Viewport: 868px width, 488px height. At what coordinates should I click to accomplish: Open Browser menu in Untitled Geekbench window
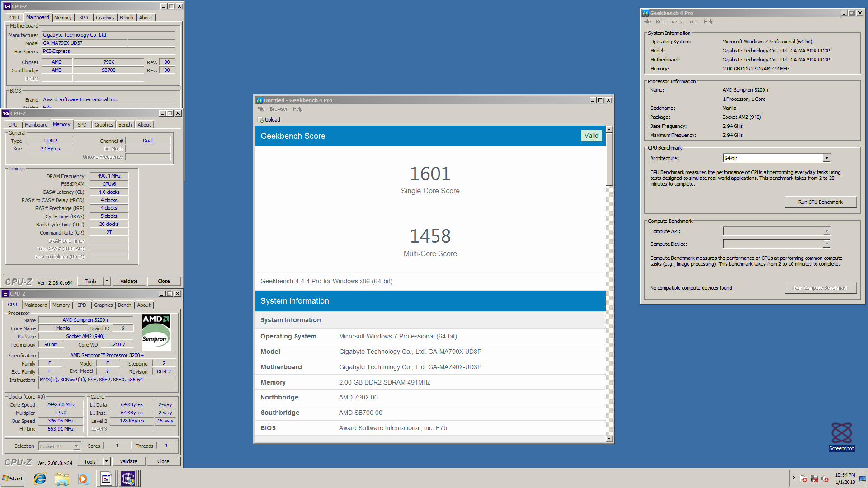pyautogui.click(x=278, y=109)
